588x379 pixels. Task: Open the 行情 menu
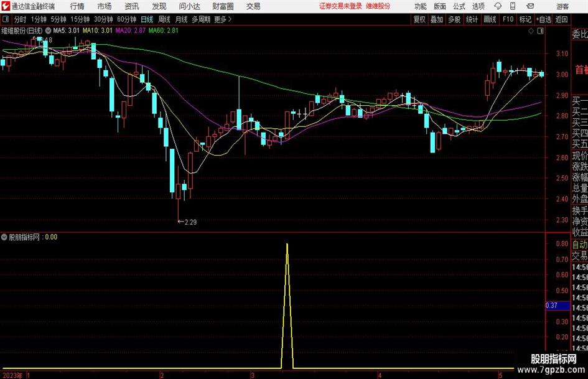tap(77, 6)
